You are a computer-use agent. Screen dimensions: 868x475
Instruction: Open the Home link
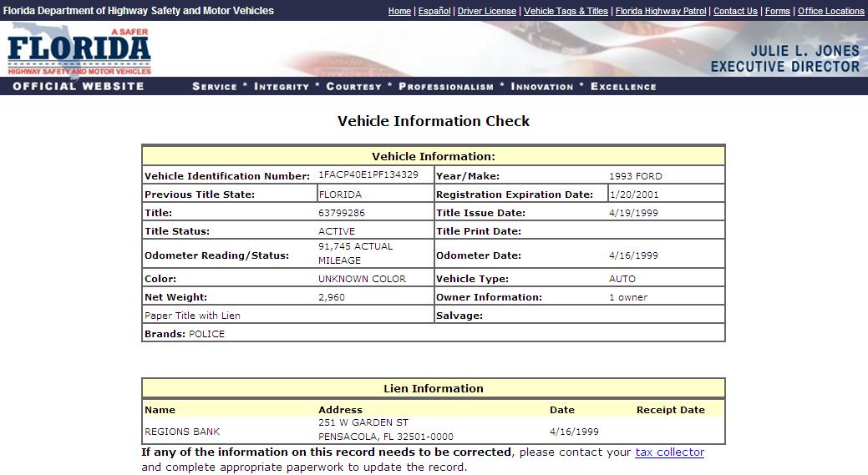[x=399, y=11]
